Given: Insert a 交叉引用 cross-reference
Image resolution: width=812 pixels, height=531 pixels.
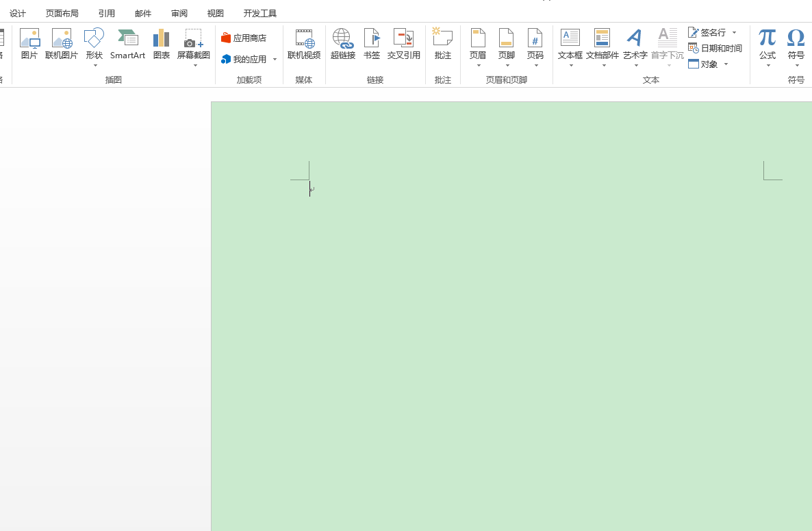Looking at the screenshot, I should coord(403,44).
